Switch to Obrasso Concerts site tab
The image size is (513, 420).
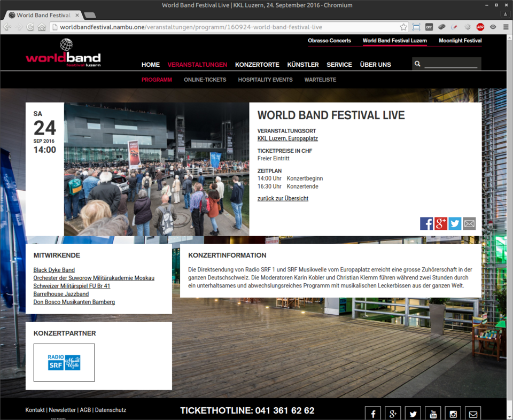(x=329, y=41)
